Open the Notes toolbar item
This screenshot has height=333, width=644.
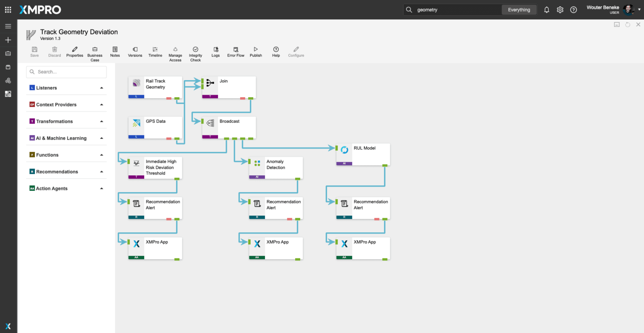click(115, 52)
